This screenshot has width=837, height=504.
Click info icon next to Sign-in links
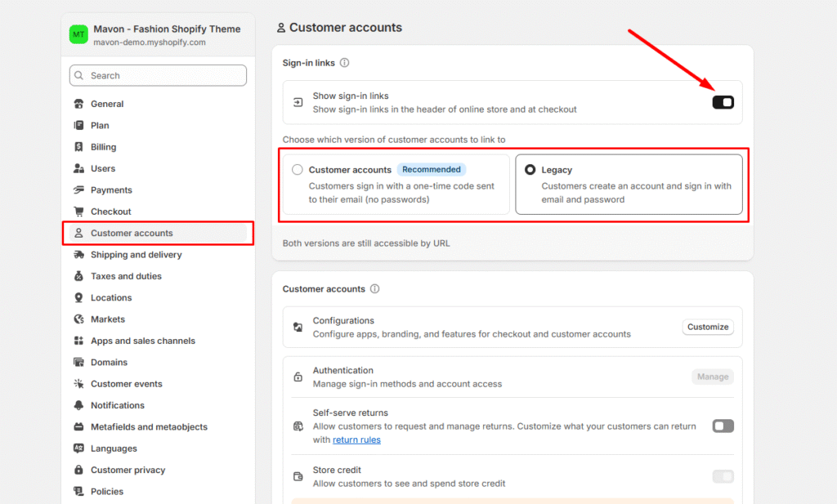coord(344,63)
